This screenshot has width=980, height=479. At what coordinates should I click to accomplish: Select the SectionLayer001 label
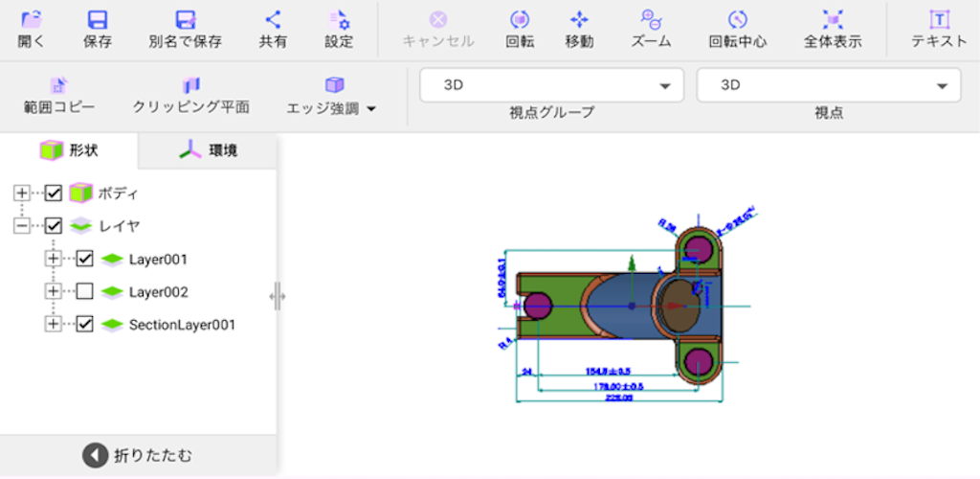[x=182, y=325]
